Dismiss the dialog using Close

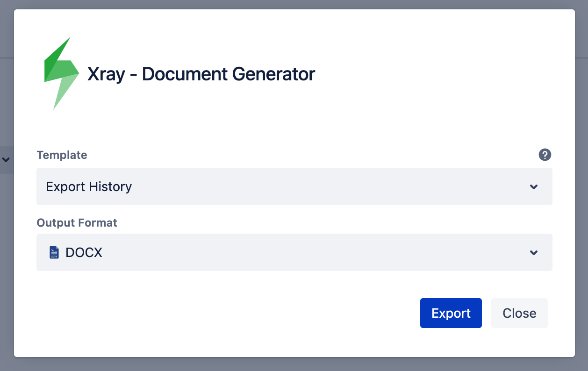pyautogui.click(x=519, y=313)
